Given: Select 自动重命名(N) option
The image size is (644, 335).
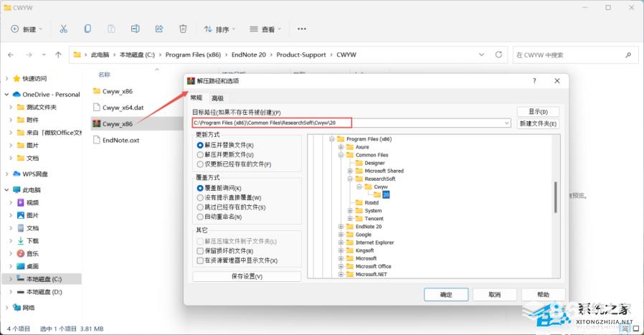Looking at the screenshot, I should point(219,217).
